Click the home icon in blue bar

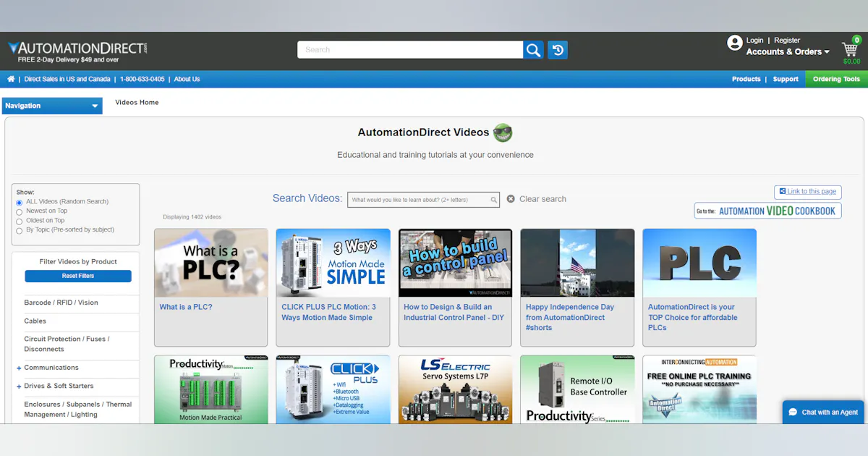[x=11, y=79]
